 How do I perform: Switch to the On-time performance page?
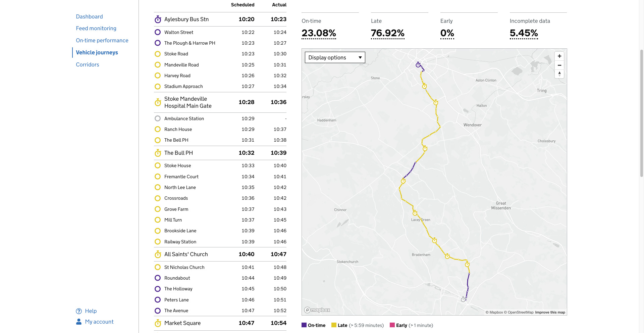[x=102, y=40]
